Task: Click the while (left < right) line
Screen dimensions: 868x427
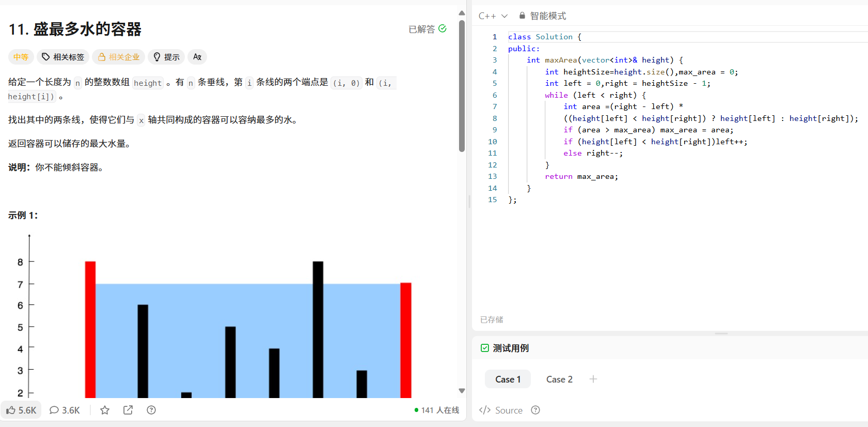Action: point(595,95)
